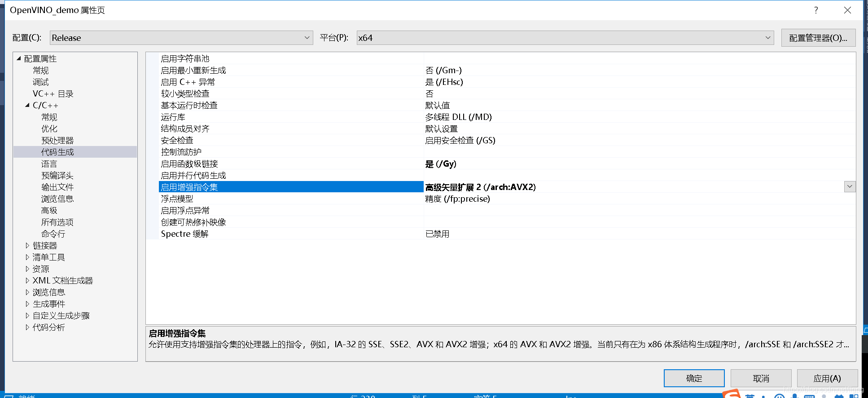
Task: Click the 应用(A) button
Action: 827,378
